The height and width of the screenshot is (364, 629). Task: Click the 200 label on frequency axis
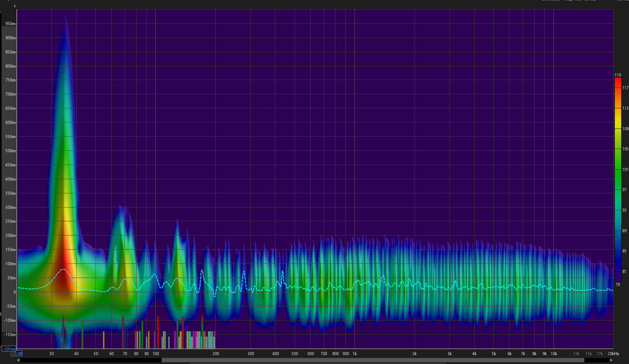coord(216,354)
